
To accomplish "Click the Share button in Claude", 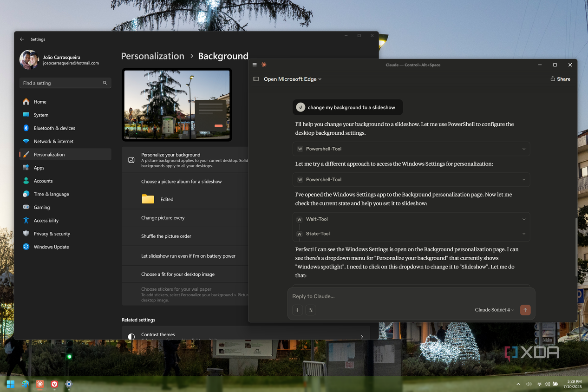I will pyautogui.click(x=560, y=79).
